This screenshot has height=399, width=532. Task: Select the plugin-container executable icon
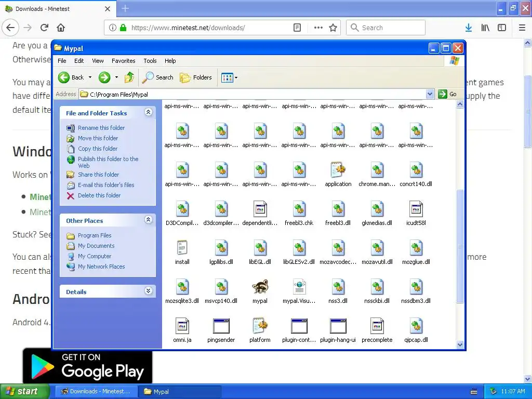pos(299,326)
